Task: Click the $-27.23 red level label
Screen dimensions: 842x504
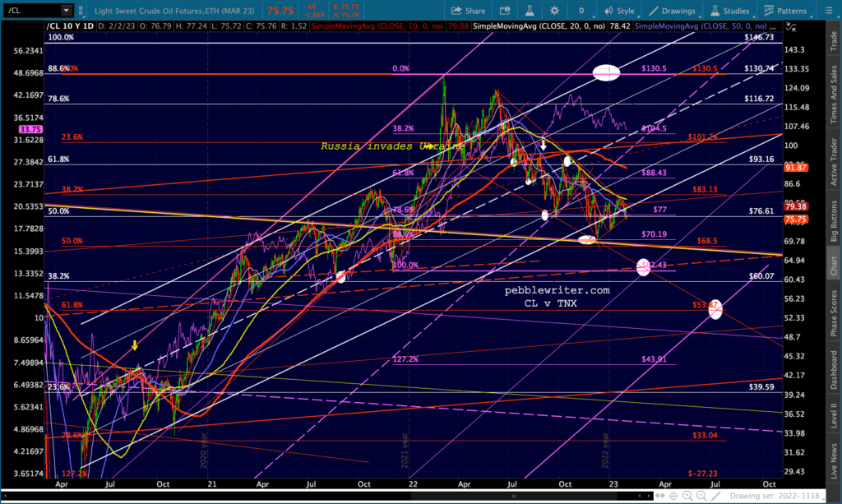Action: [702, 474]
